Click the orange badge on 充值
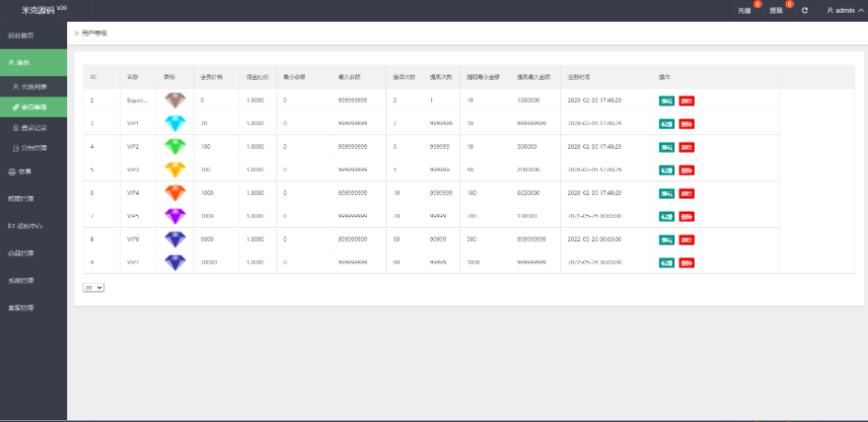The height and width of the screenshot is (422, 868). pyautogui.click(x=758, y=5)
